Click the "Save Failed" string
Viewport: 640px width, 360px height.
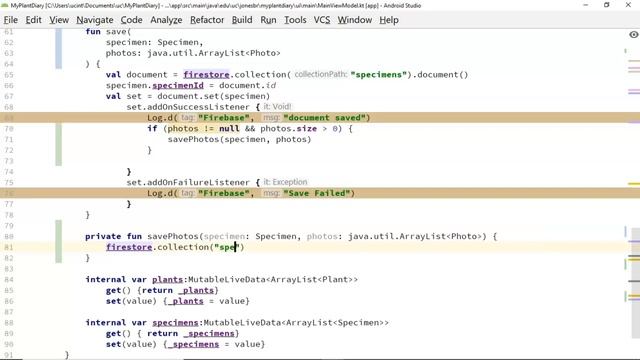coord(316,193)
